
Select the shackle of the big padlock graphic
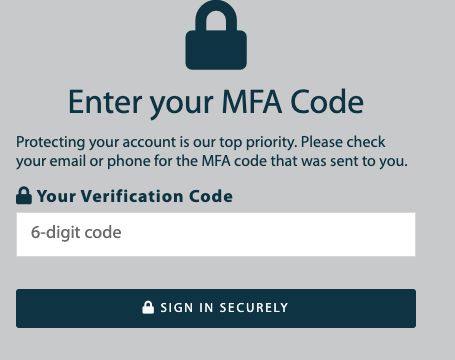pos(216,15)
